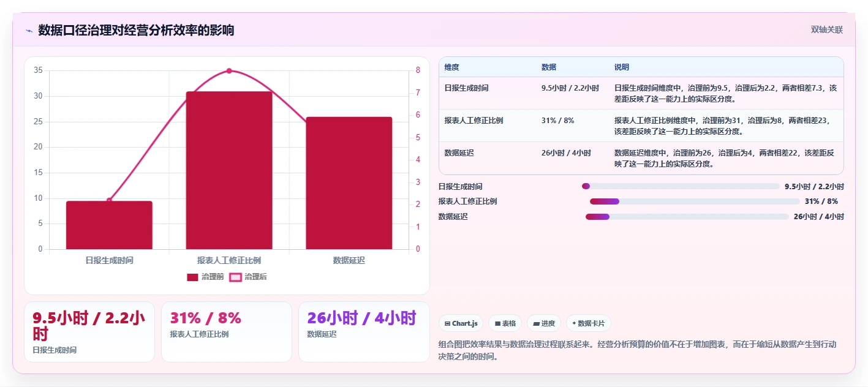Click the 数据延迟 bar in chart
This screenshot has width=868, height=387.
[349, 183]
